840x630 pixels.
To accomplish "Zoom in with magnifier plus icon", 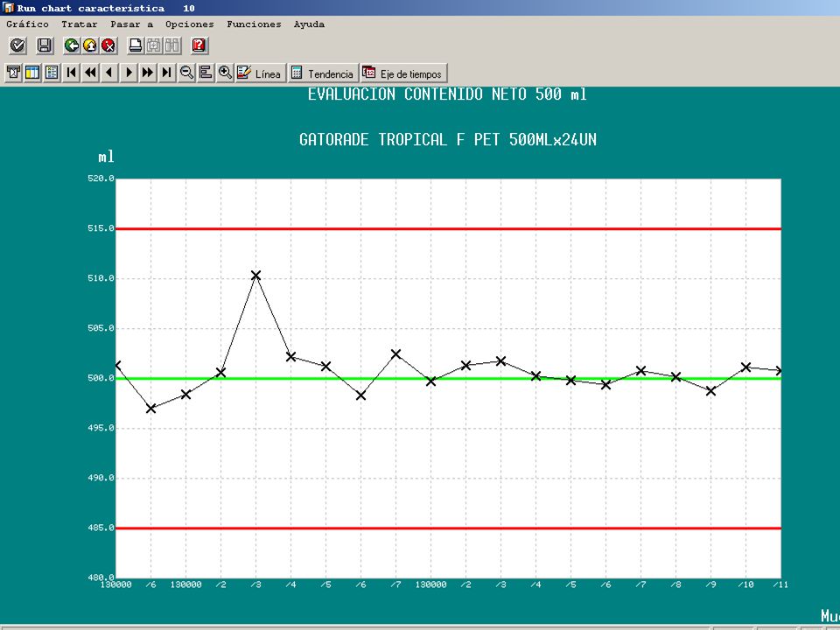I will point(225,73).
